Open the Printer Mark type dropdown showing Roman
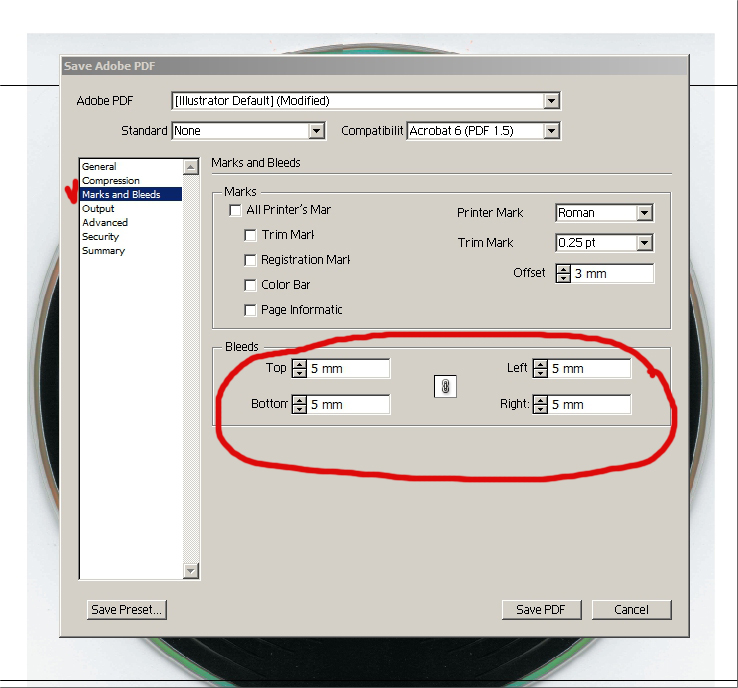 coord(604,213)
